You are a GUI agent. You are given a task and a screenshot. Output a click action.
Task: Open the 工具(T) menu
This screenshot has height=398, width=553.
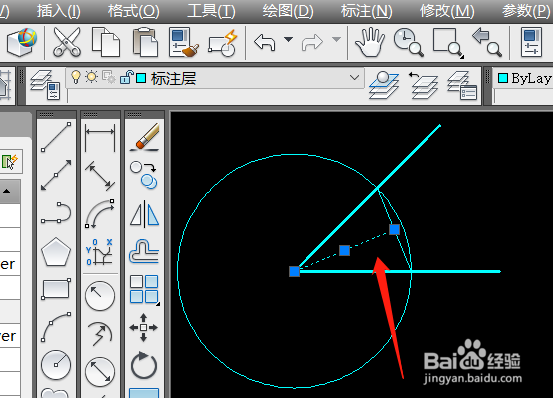211,11
